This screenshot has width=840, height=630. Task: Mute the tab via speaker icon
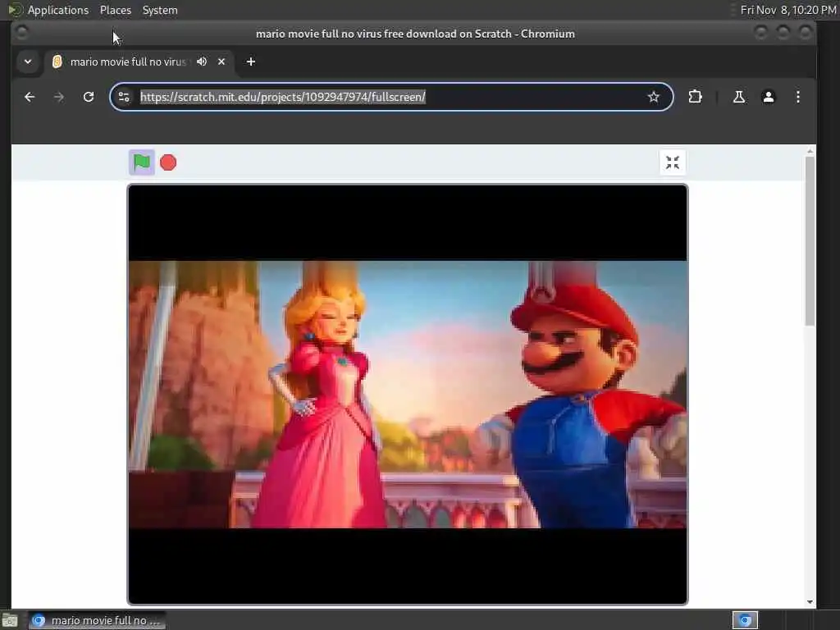click(x=202, y=62)
